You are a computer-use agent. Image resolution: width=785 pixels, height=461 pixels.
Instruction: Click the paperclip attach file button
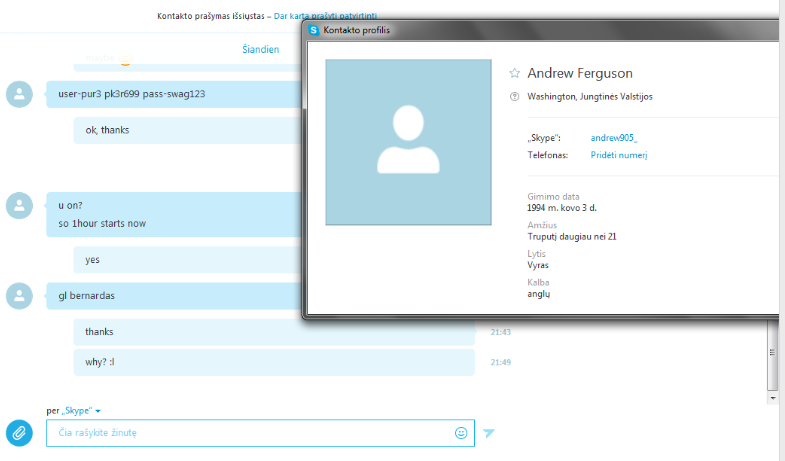[19, 433]
